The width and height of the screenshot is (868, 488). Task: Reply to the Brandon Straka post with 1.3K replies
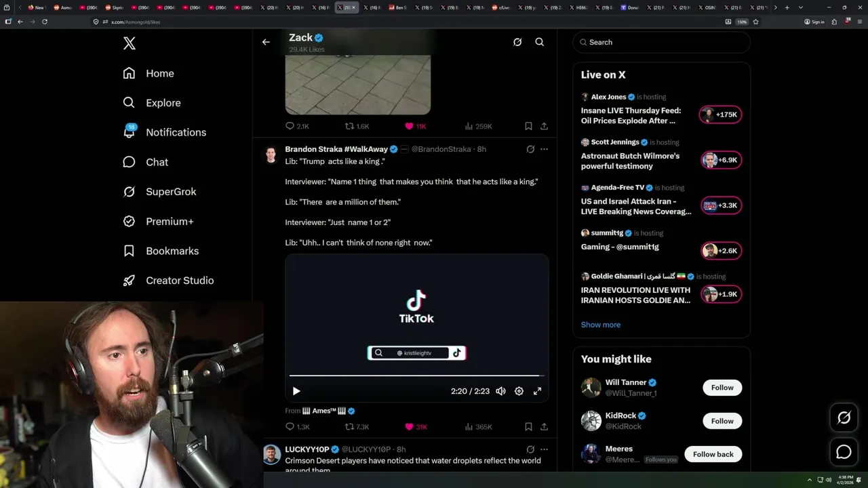click(298, 427)
